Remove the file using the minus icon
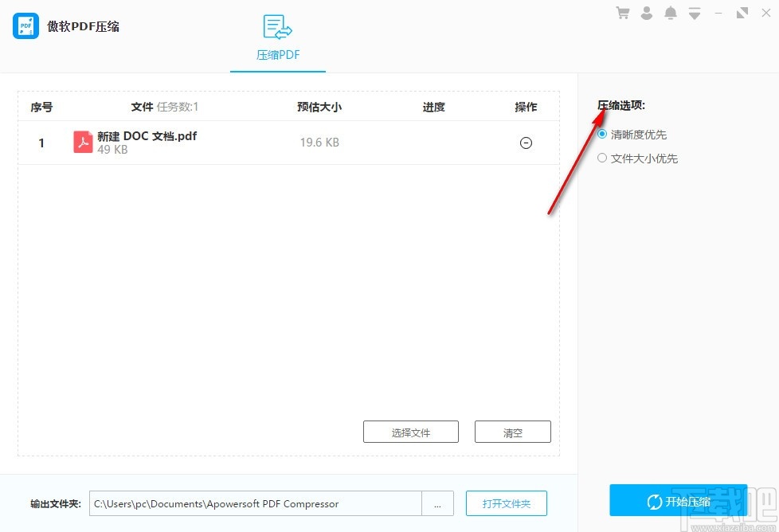This screenshot has height=532, width=779. [x=526, y=143]
